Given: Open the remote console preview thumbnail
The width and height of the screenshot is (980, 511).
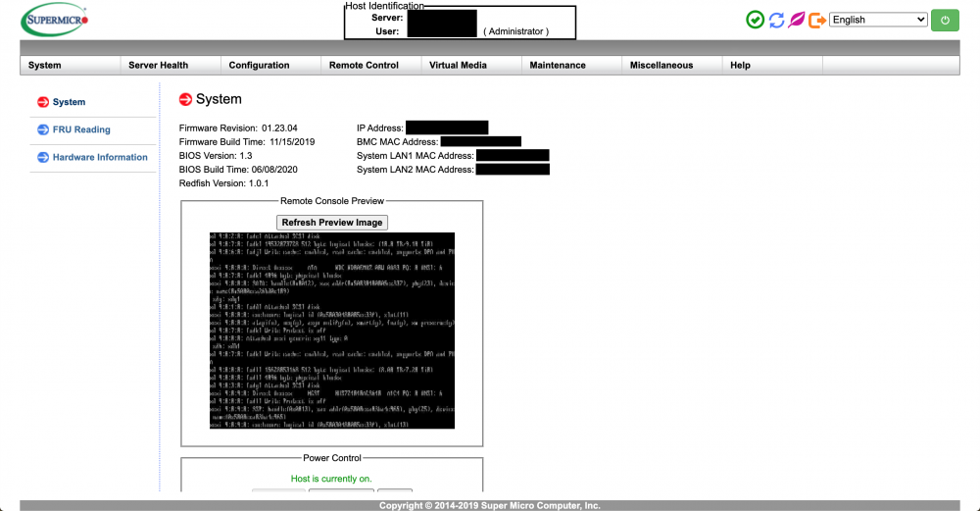Looking at the screenshot, I should point(332,331).
